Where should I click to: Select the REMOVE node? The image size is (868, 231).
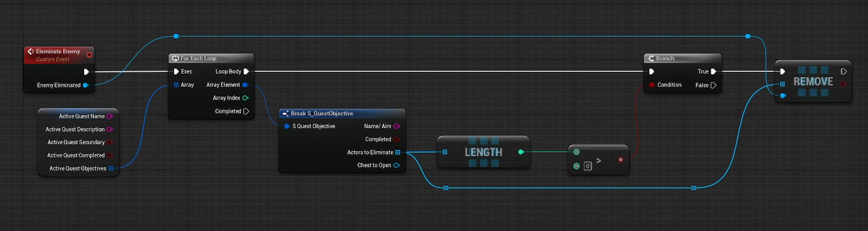(813, 82)
